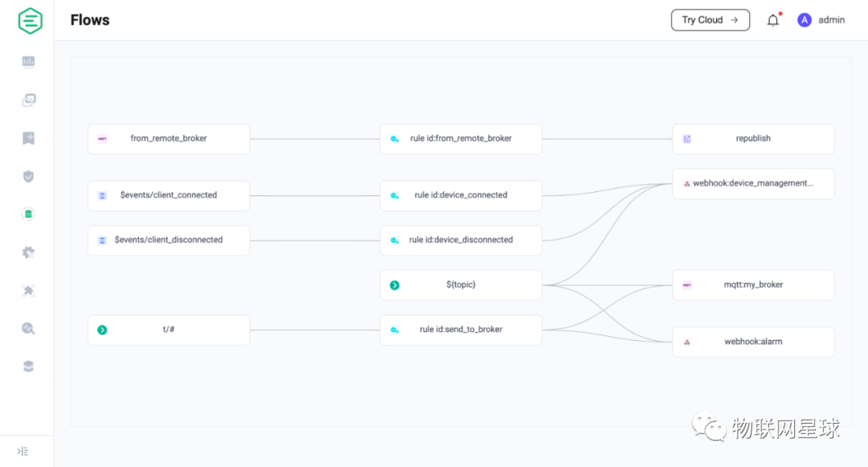This screenshot has width=868, height=467.
Task: Select the rule id:send_to_broker node
Action: point(461,330)
